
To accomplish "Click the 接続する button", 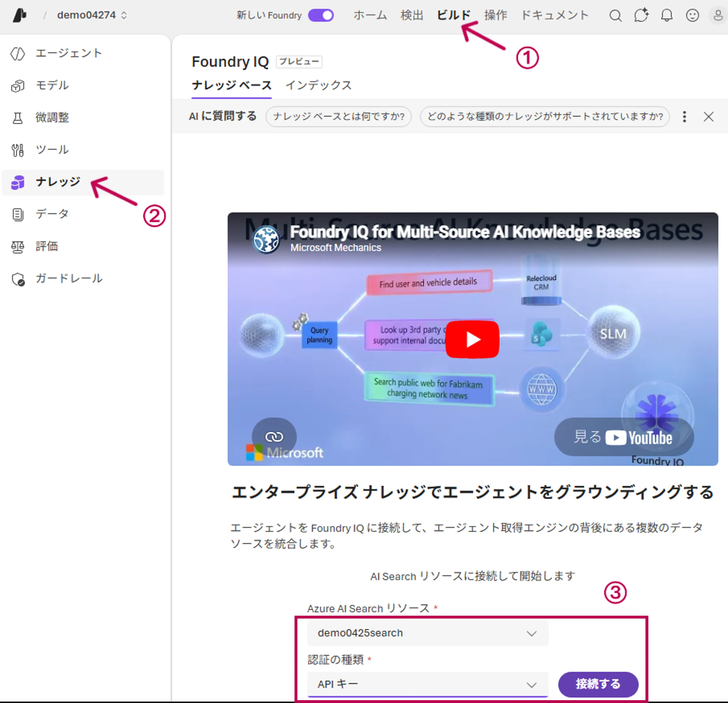I will click(598, 684).
